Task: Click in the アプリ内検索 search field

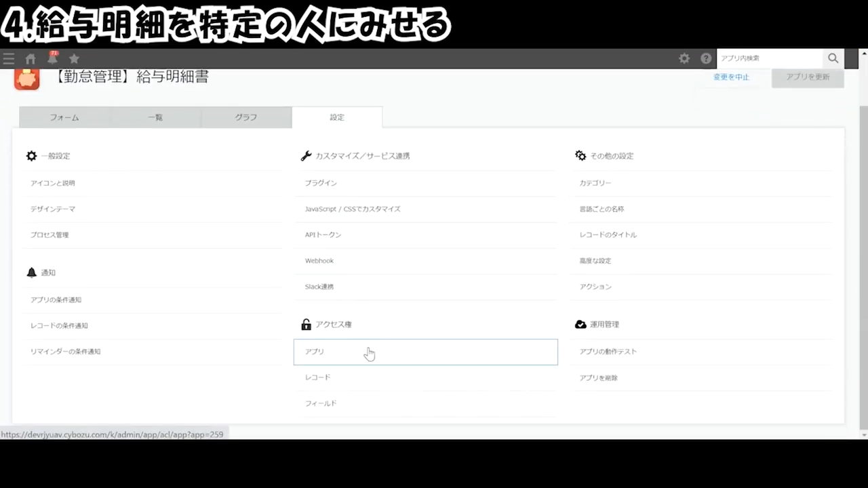Action: point(770,58)
